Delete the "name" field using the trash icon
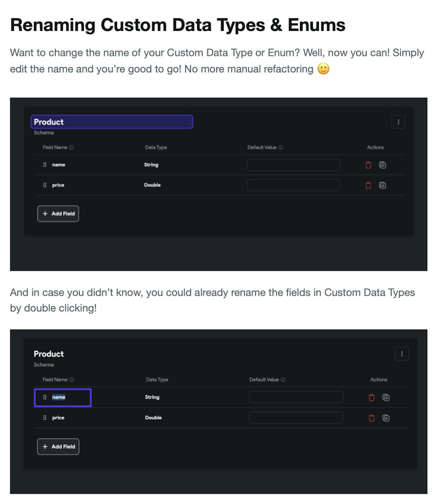The width and height of the screenshot is (436, 504). (368, 165)
